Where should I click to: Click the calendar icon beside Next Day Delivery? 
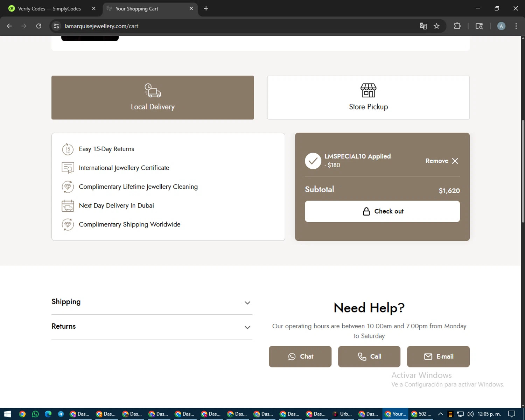(68, 205)
